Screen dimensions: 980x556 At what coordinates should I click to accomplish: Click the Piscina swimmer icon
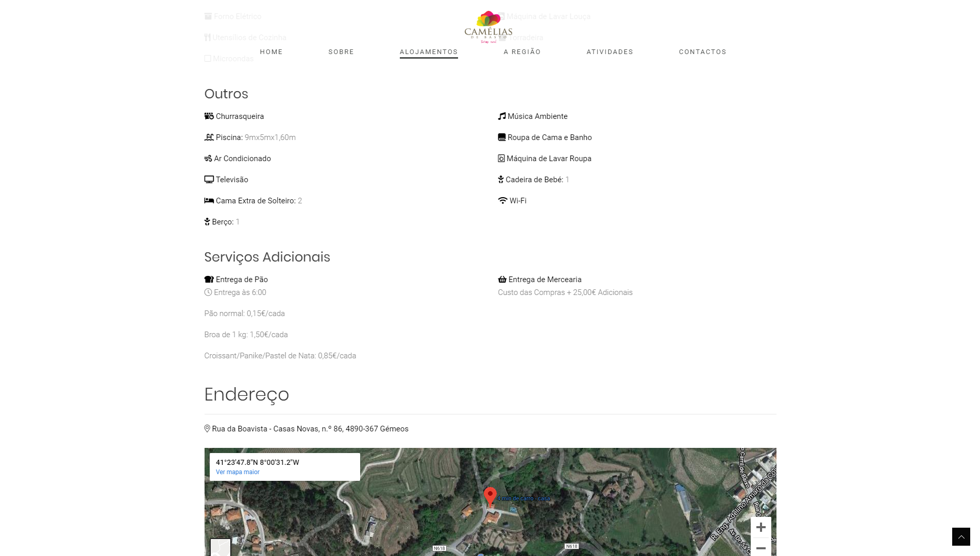[x=209, y=137]
